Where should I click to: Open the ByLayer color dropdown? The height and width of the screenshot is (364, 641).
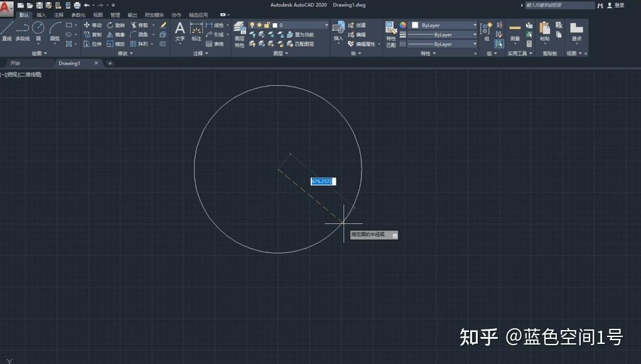click(474, 26)
